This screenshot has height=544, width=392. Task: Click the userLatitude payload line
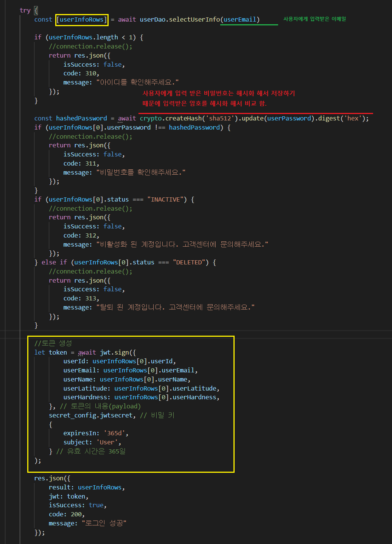142,388
